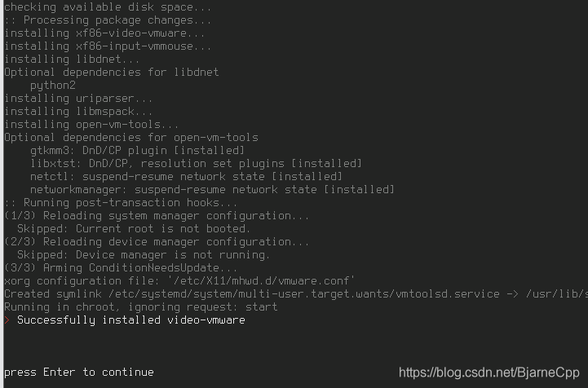The height and width of the screenshot is (388, 588).
Task: Click the "installing libdnet" line
Action: pos(72,60)
